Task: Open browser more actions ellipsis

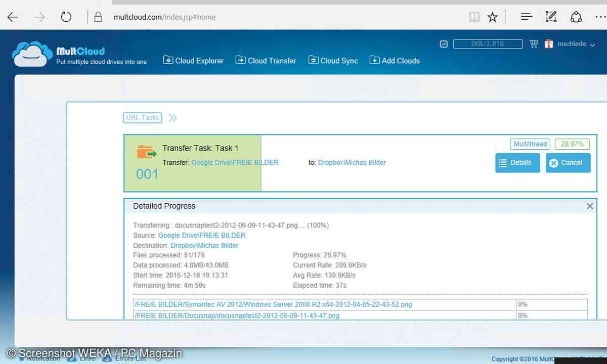Action: 600,17
